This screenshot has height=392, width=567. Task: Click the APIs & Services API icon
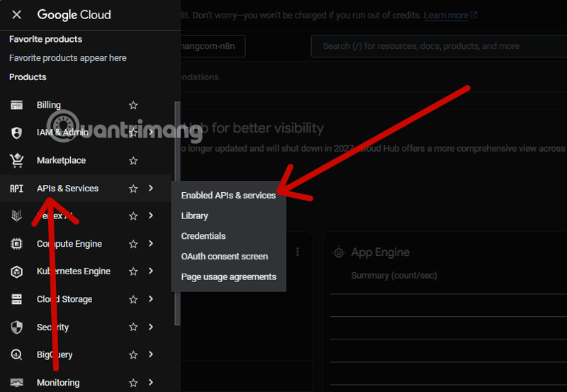pyautogui.click(x=16, y=189)
